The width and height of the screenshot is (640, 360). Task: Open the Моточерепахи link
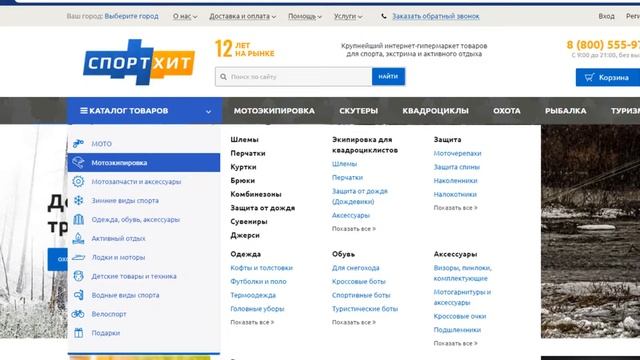point(457,153)
